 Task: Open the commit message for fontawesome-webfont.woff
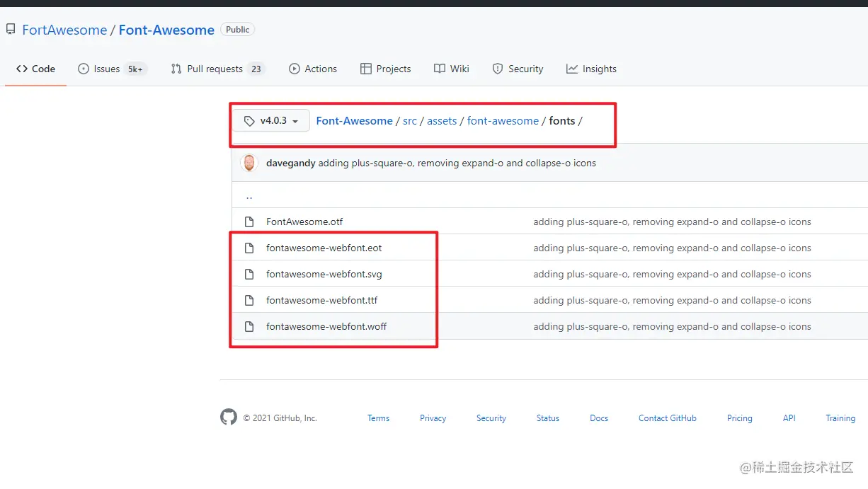point(672,326)
